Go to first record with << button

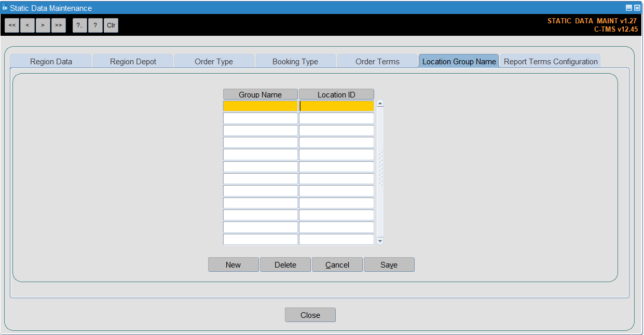(12, 25)
